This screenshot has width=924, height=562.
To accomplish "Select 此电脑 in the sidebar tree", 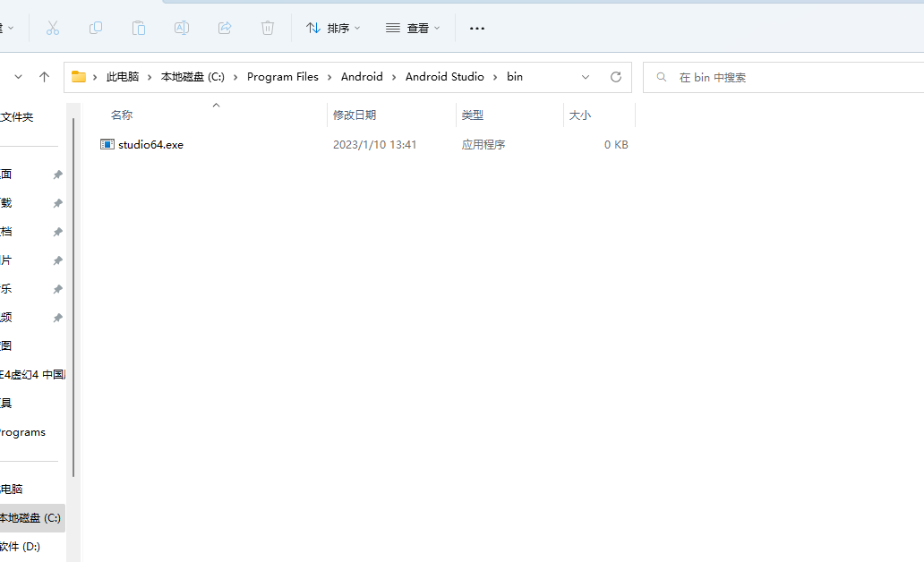I will click(12, 489).
